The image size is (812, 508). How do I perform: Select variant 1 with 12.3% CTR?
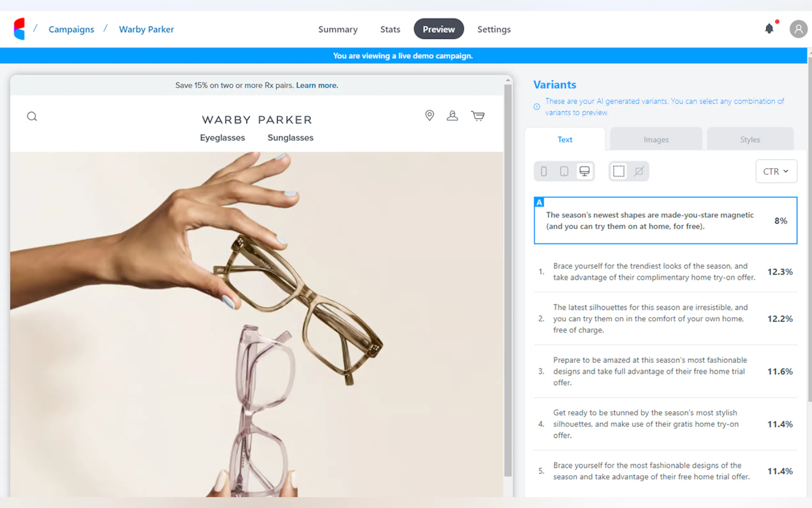pos(665,272)
